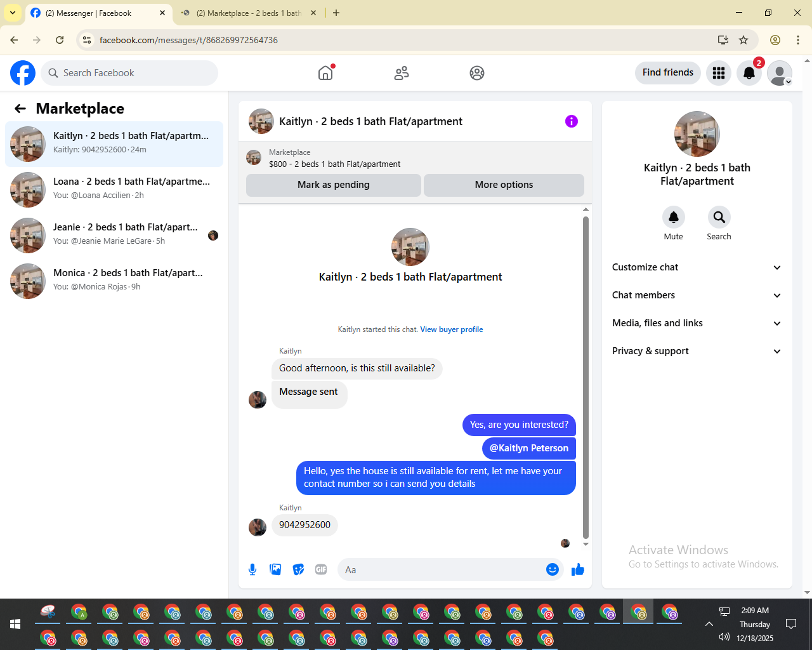Open Monica conversation in Marketplace list
Screen dimensions: 812x650
point(114,281)
